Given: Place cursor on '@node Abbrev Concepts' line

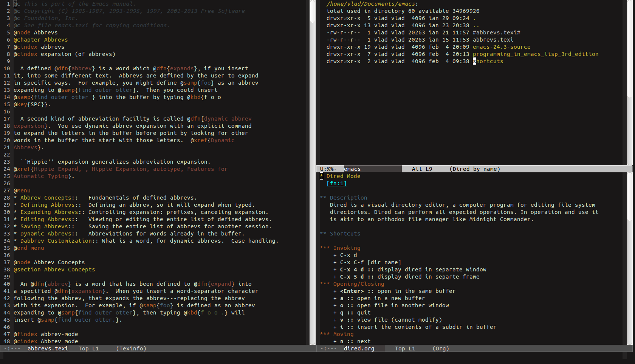Looking at the screenshot, I should (x=49, y=262).
